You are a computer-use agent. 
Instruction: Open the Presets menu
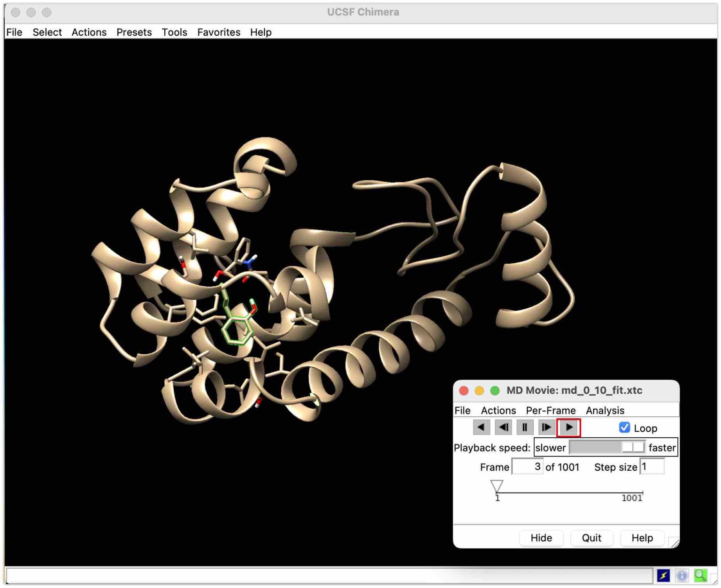(134, 32)
